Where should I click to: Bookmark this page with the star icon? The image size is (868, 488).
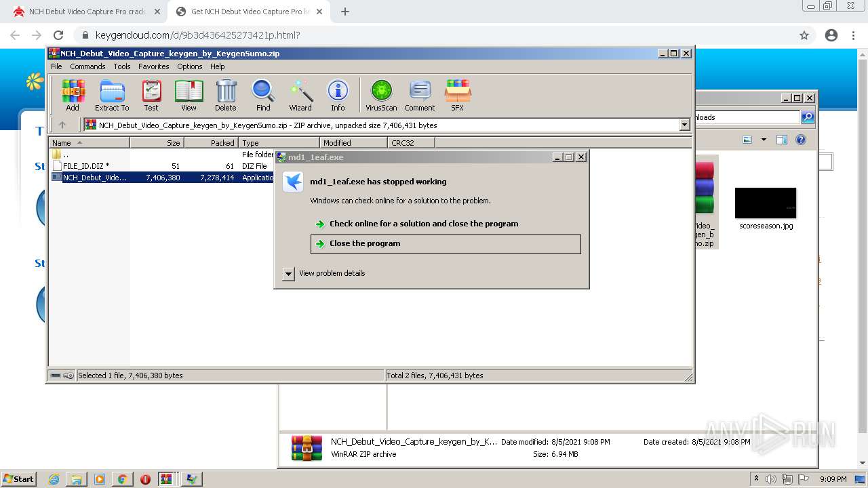(804, 35)
